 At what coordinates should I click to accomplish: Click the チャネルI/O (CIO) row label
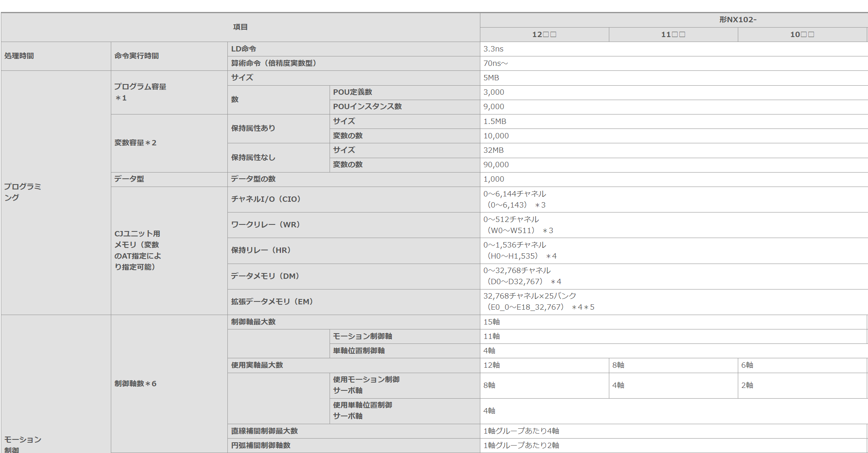pos(266,199)
